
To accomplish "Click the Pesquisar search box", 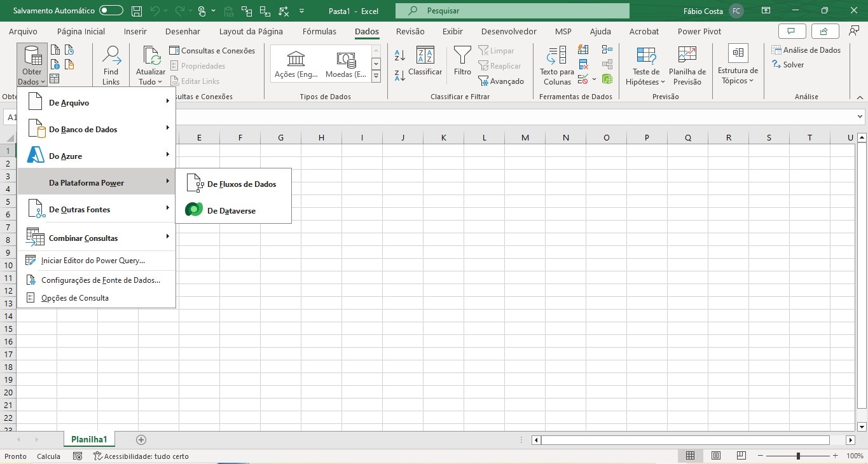I will [513, 11].
